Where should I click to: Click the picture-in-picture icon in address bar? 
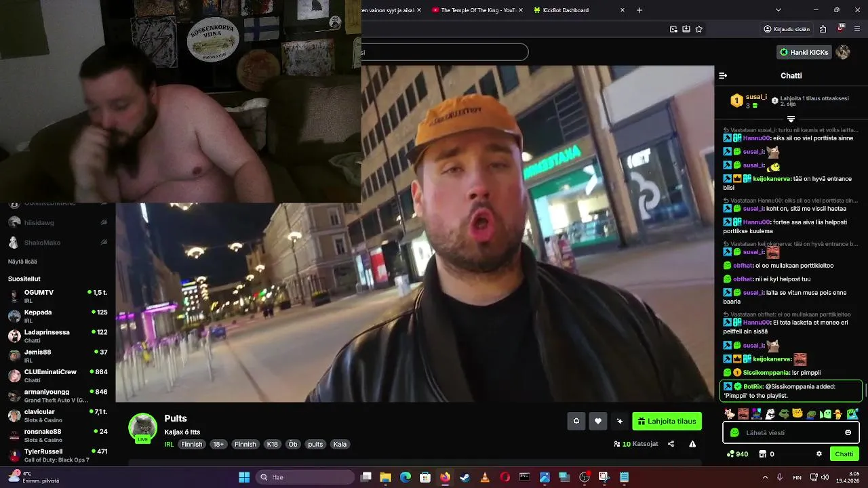(x=673, y=29)
